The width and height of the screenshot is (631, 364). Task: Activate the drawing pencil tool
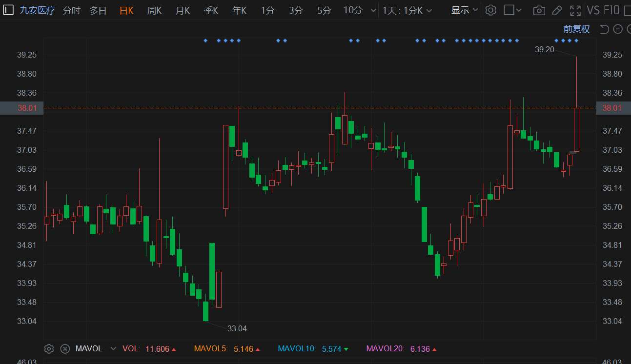[x=557, y=10]
